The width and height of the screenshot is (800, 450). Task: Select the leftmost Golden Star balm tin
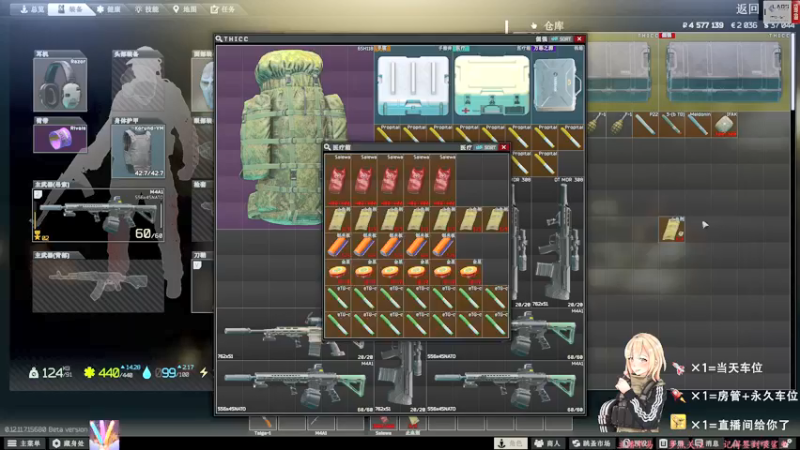tap(338, 272)
